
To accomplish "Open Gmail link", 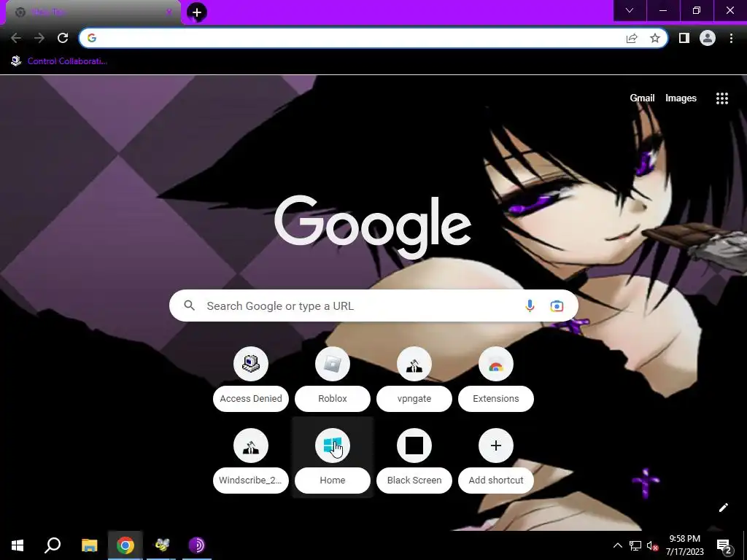I will (642, 98).
